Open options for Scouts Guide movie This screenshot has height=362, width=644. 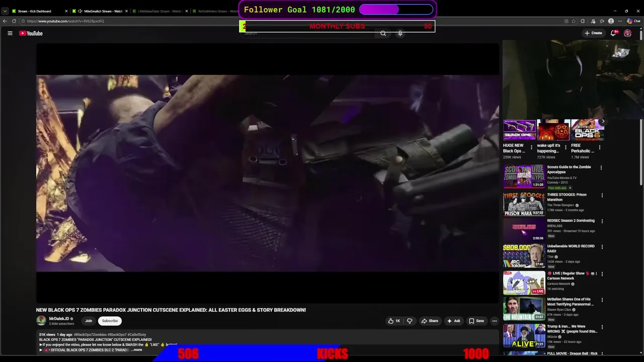coord(601,168)
